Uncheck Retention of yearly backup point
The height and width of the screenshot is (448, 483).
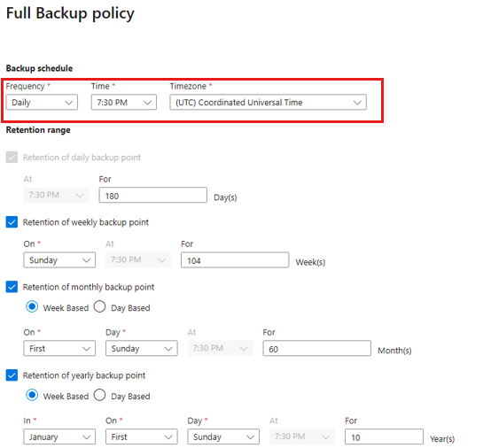(12, 375)
